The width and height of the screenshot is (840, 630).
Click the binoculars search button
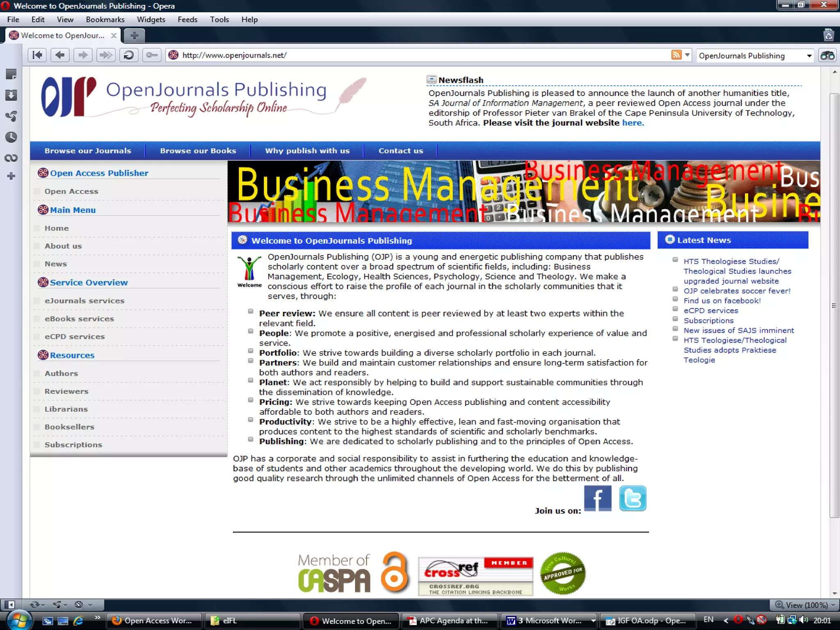pyautogui.click(x=827, y=55)
